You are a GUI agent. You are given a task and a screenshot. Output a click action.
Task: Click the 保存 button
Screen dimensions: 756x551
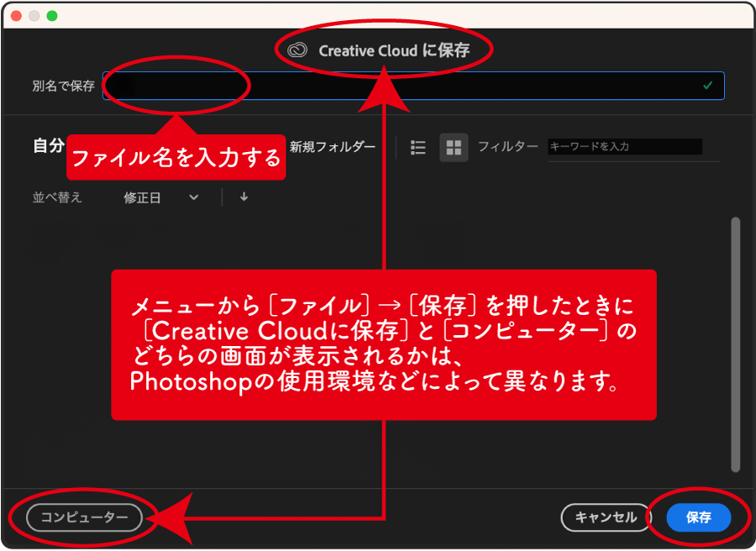click(698, 518)
